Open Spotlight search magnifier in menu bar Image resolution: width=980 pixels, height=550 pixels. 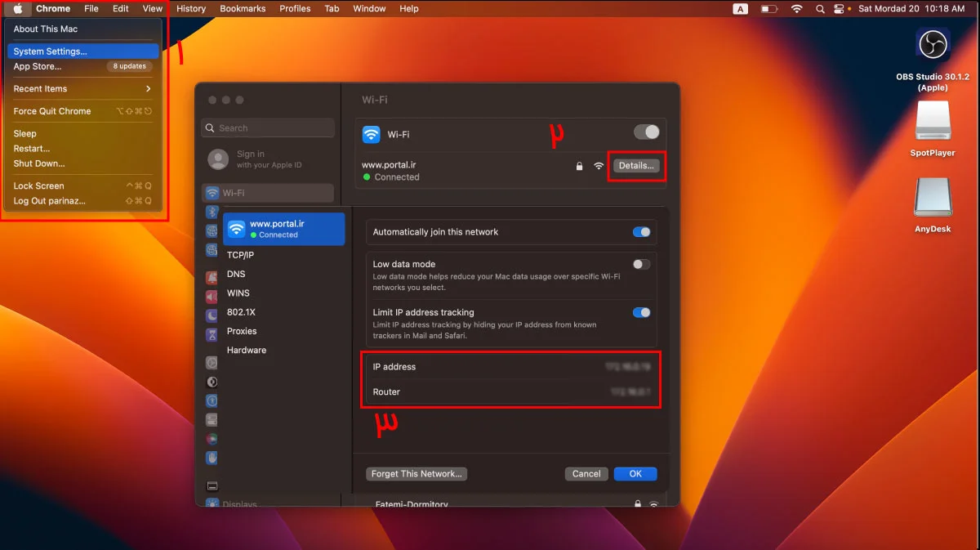[820, 9]
